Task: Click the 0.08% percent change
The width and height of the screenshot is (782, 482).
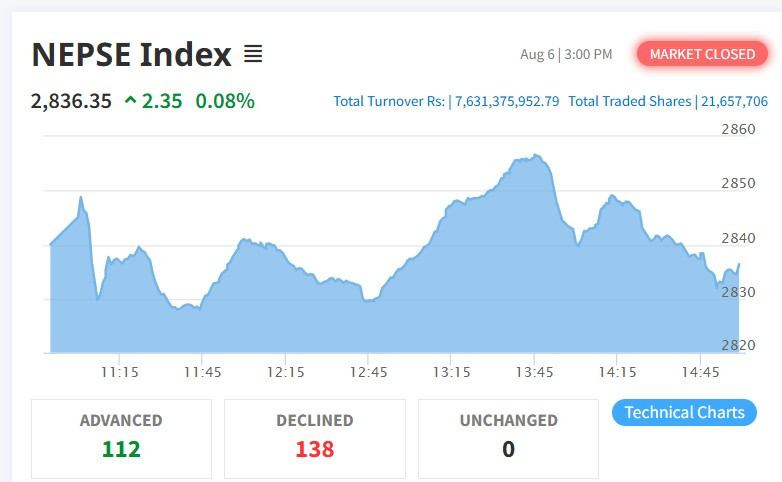Action: point(225,101)
